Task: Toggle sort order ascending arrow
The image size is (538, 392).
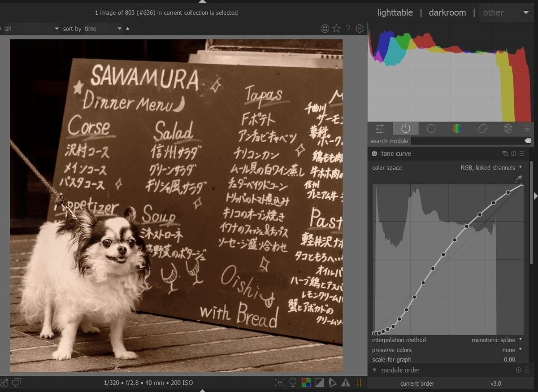Action: [127, 29]
